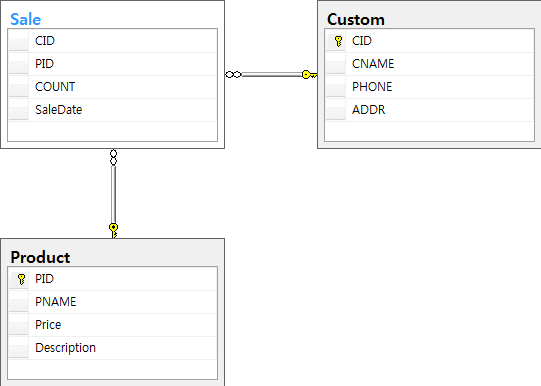Screen dimensions: 541x386
Task: Click the primary key icon beside Custom CID
Action: (x=338, y=41)
